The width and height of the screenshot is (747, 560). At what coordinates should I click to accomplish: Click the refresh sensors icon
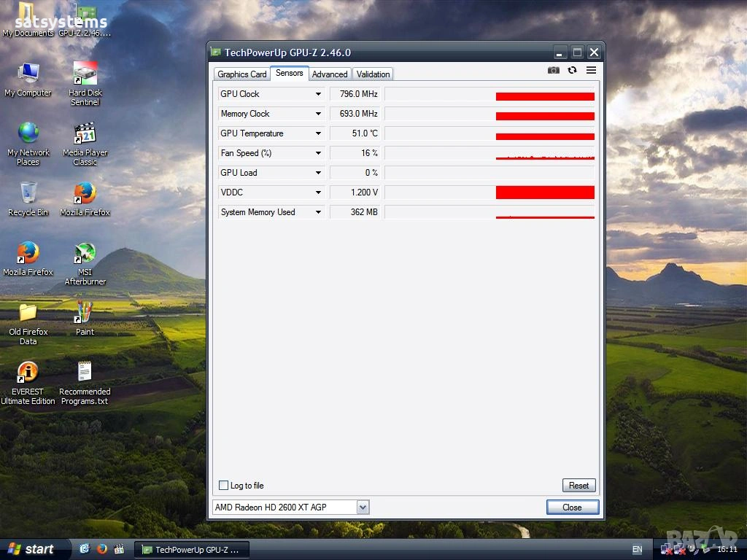(x=572, y=70)
